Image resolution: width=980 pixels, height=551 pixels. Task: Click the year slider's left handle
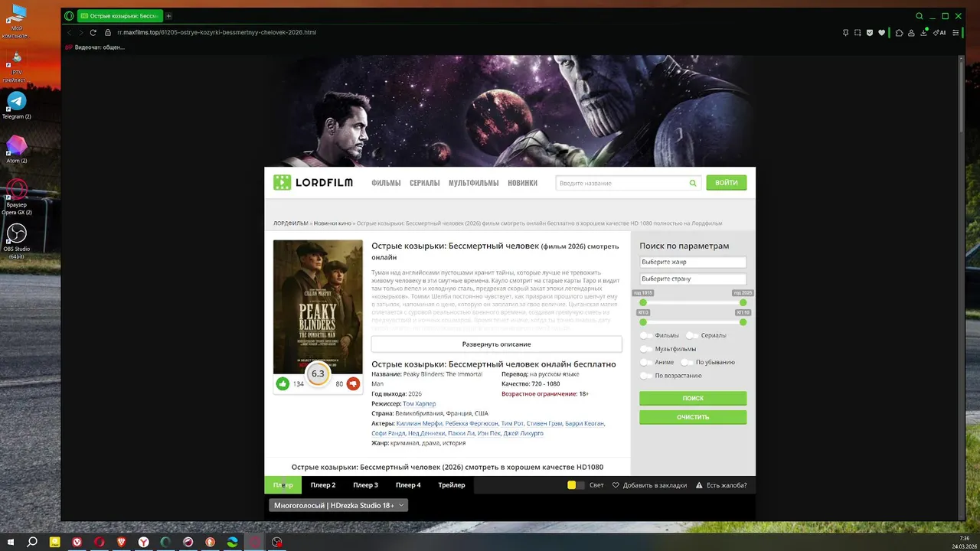click(x=643, y=302)
